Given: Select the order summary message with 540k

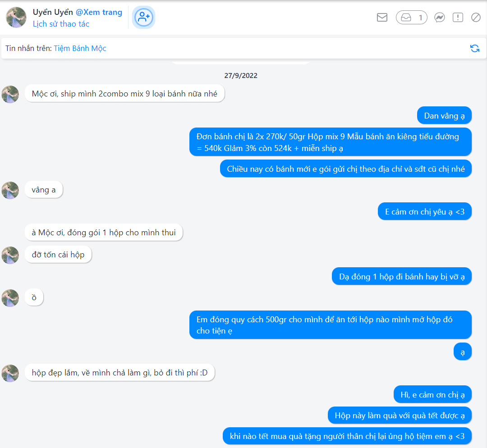Looking at the screenshot, I should pos(330,142).
